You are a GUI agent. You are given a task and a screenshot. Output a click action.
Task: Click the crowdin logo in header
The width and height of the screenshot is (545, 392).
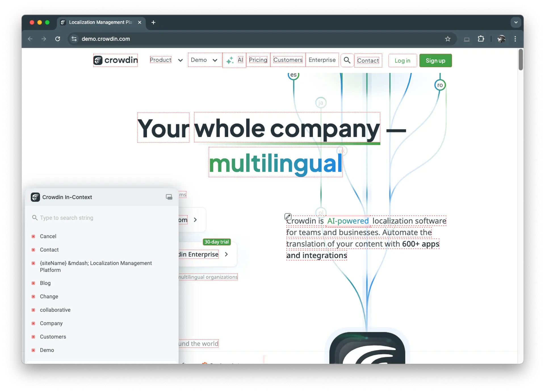click(116, 60)
